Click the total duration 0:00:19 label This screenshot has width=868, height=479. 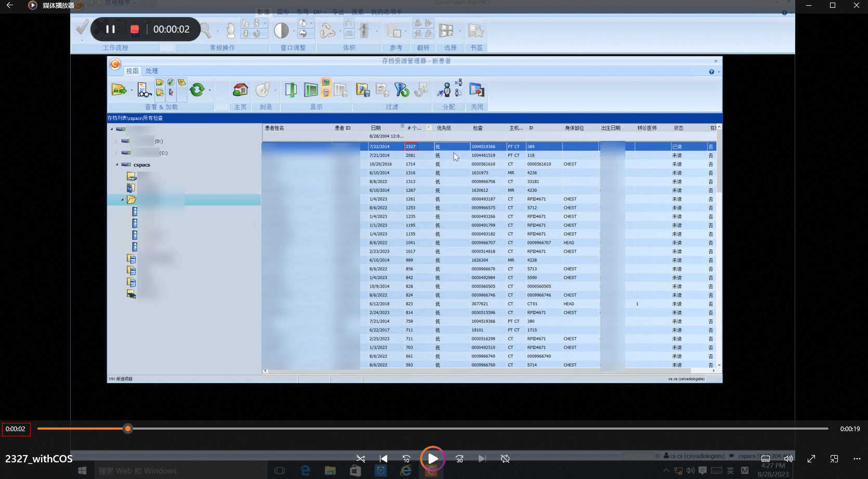point(850,429)
